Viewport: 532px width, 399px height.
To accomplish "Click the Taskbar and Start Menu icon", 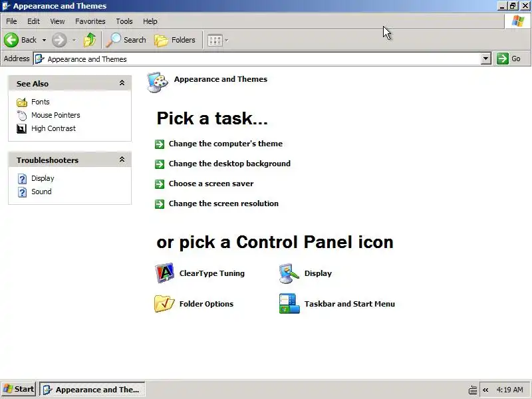I will click(x=289, y=303).
